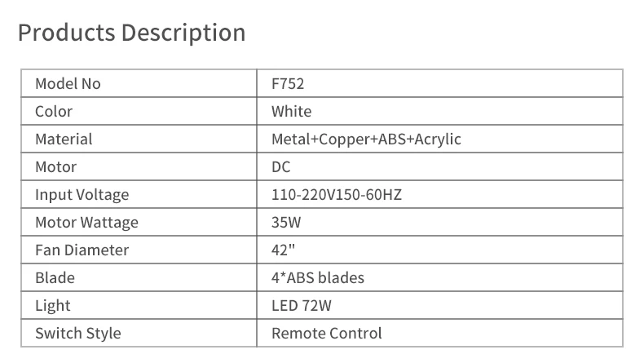This screenshot has height=363, width=644.
Task: Click the 4*ABS blades value
Action: [x=318, y=277]
